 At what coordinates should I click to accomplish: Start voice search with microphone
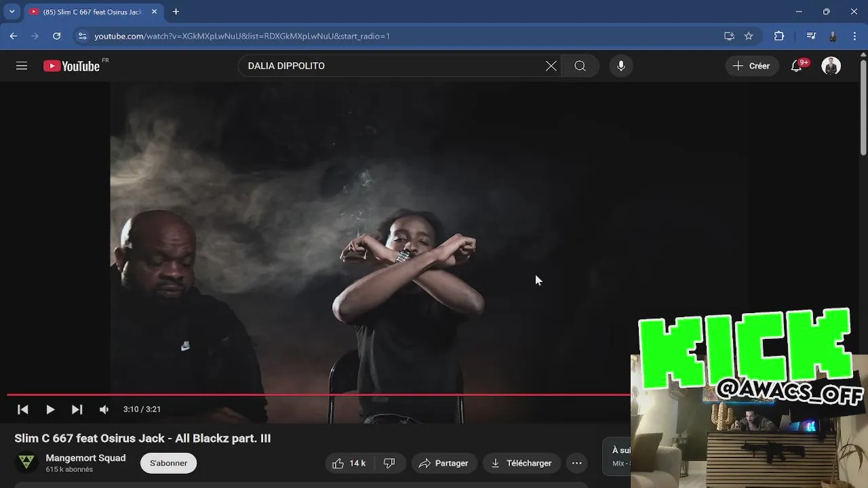(620, 66)
